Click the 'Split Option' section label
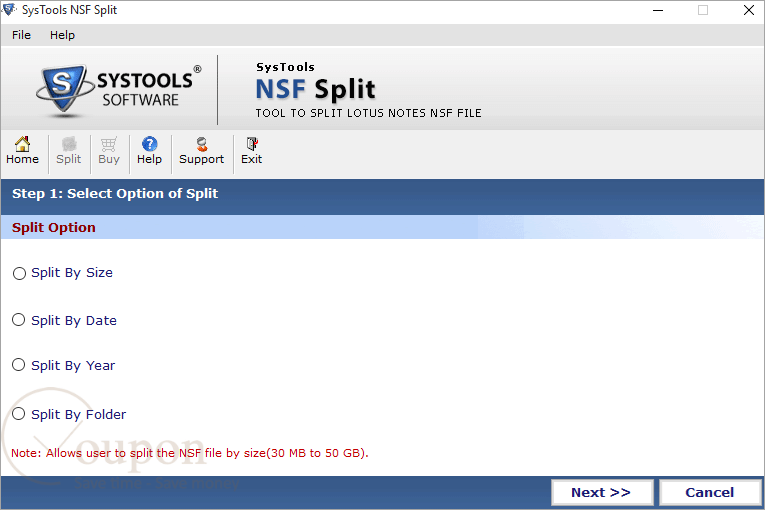The width and height of the screenshot is (765, 510). click(54, 227)
